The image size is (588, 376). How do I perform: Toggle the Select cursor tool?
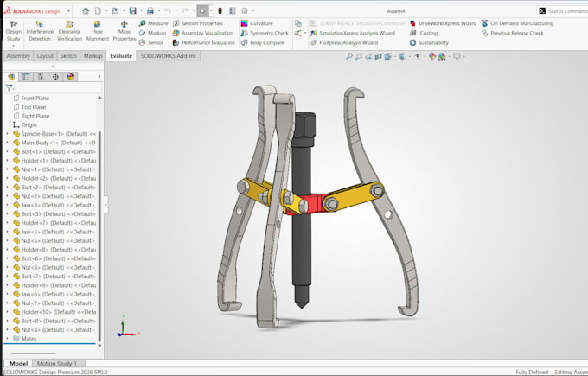pos(202,11)
